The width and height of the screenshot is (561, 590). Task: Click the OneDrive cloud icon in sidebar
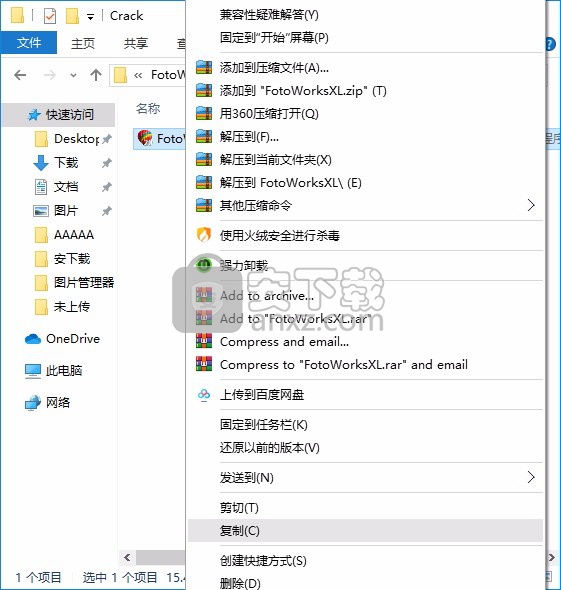tap(33, 339)
